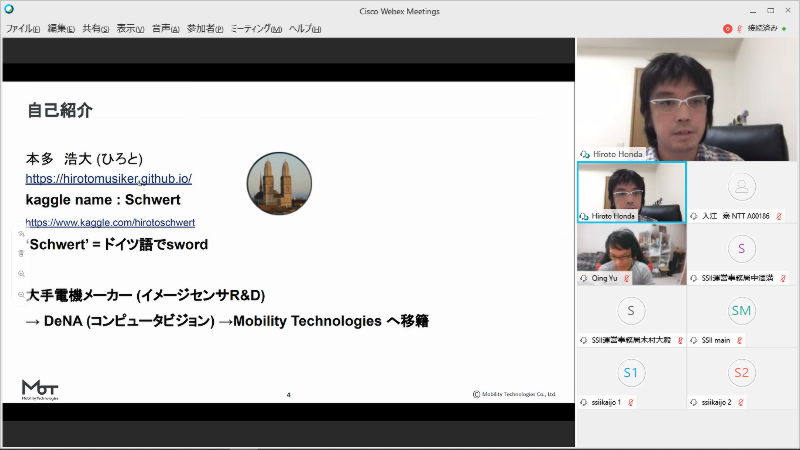Open the ミーティング menu
The image size is (800, 450).
point(256,29)
